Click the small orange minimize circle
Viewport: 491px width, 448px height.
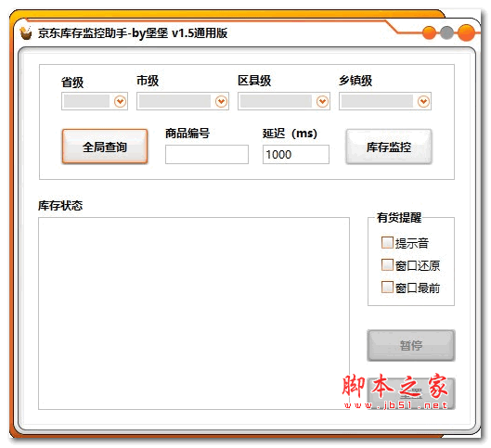click(x=430, y=32)
